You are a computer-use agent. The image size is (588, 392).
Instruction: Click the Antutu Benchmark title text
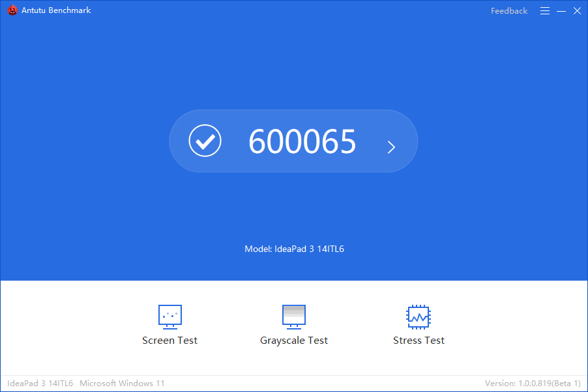[56, 10]
